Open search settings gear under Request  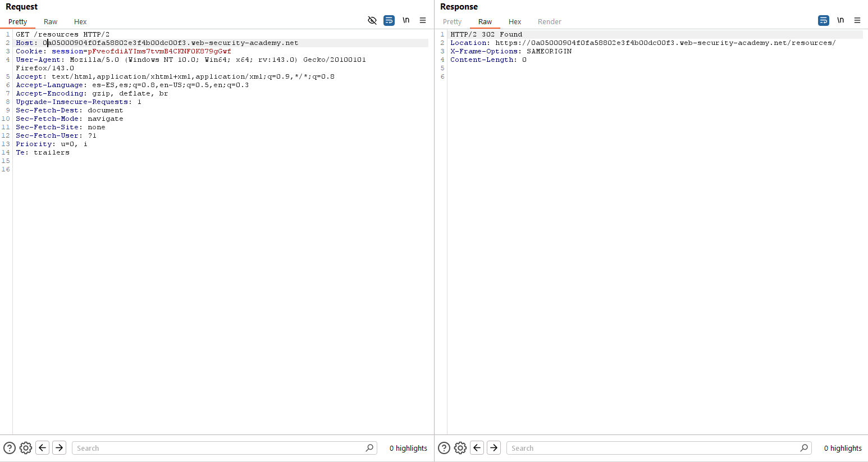[26, 448]
